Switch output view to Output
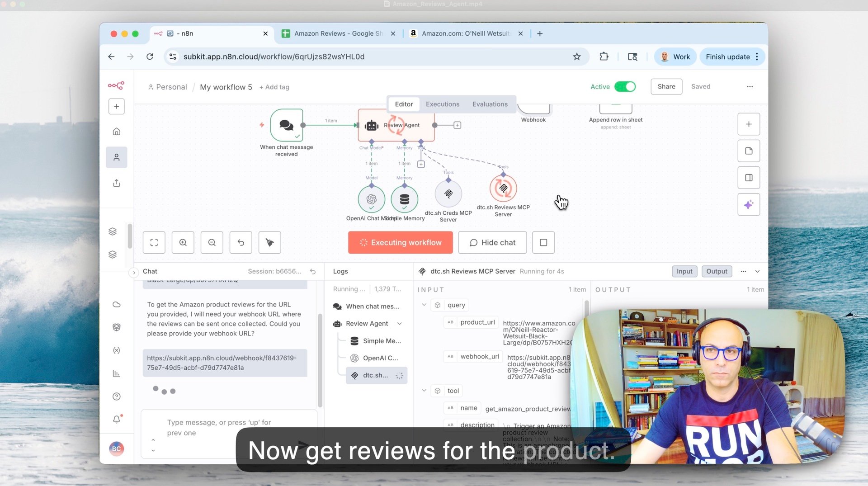 tap(717, 271)
